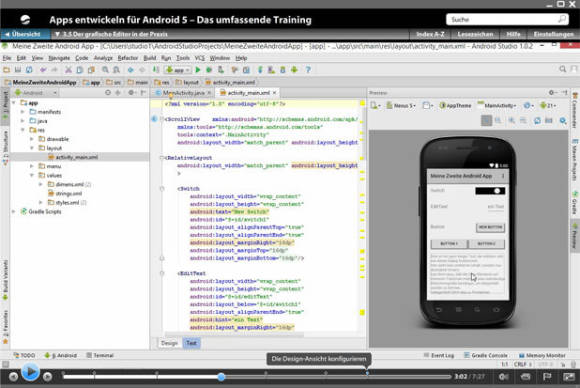Open the Refactor menu
This screenshot has width=580, height=388.
point(128,58)
